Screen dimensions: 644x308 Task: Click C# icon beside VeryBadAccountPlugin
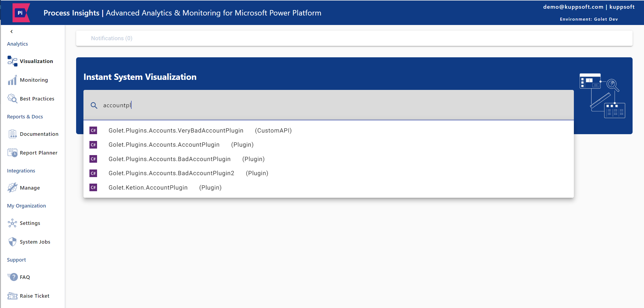tap(93, 131)
